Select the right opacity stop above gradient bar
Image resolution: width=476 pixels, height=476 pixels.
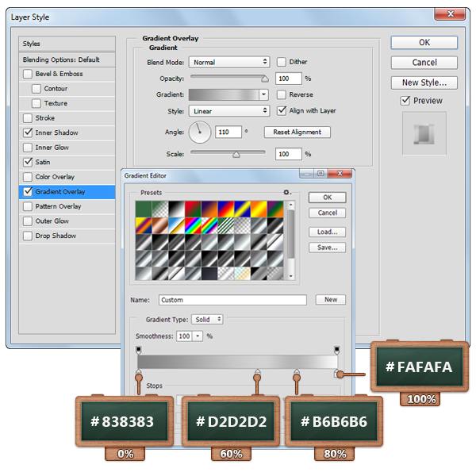[x=337, y=349]
